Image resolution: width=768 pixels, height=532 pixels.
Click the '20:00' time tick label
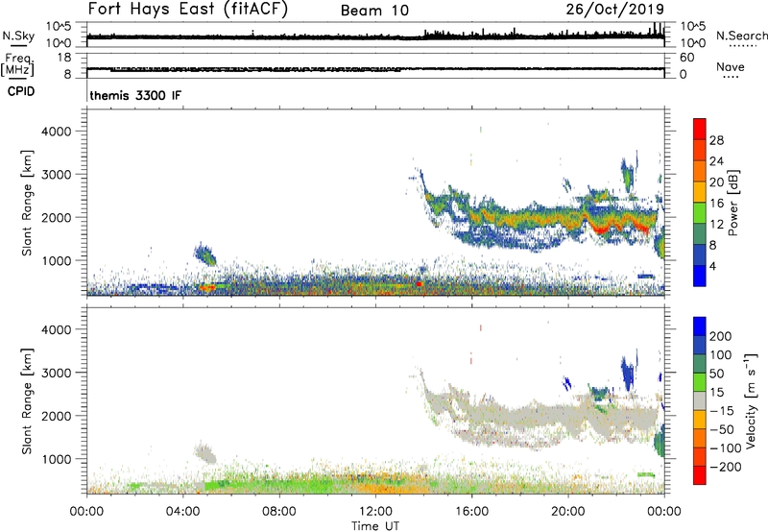click(x=567, y=512)
